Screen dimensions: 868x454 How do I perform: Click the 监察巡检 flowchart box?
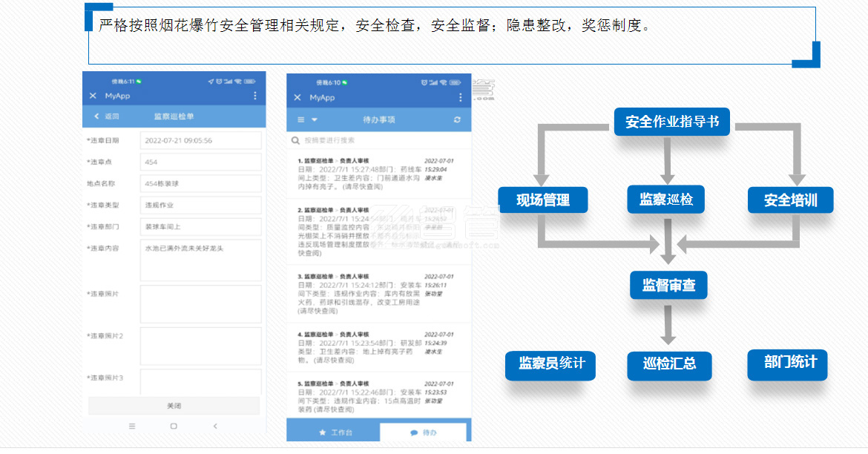tap(666, 200)
